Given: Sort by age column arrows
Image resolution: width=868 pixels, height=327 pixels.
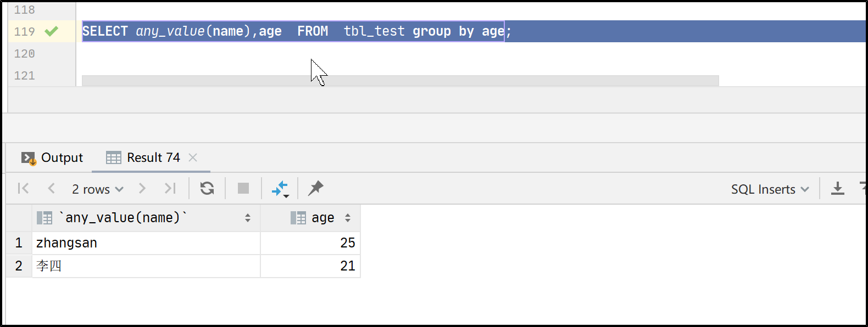Looking at the screenshot, I should [x=348, y=218].
